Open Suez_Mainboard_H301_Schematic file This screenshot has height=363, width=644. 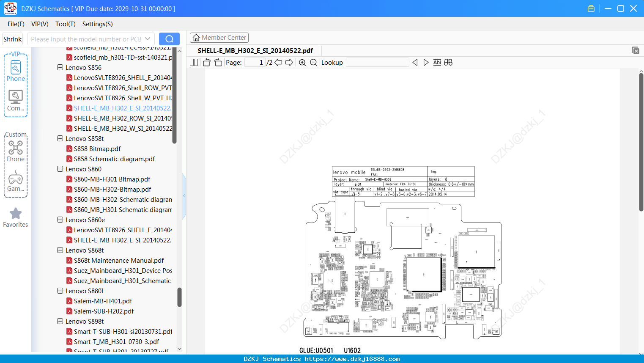click(122, 281)
